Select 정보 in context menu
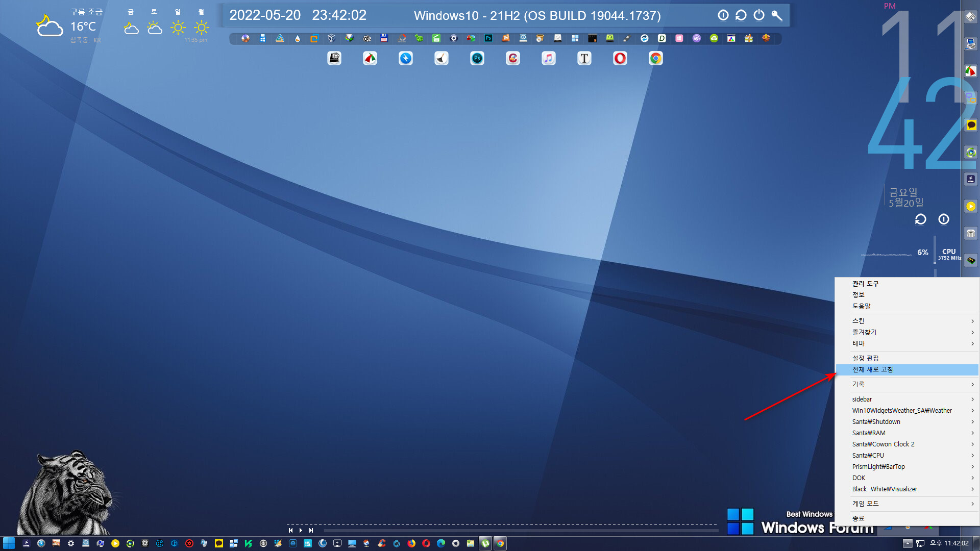The image size is (980, 551). click(907, 295)
